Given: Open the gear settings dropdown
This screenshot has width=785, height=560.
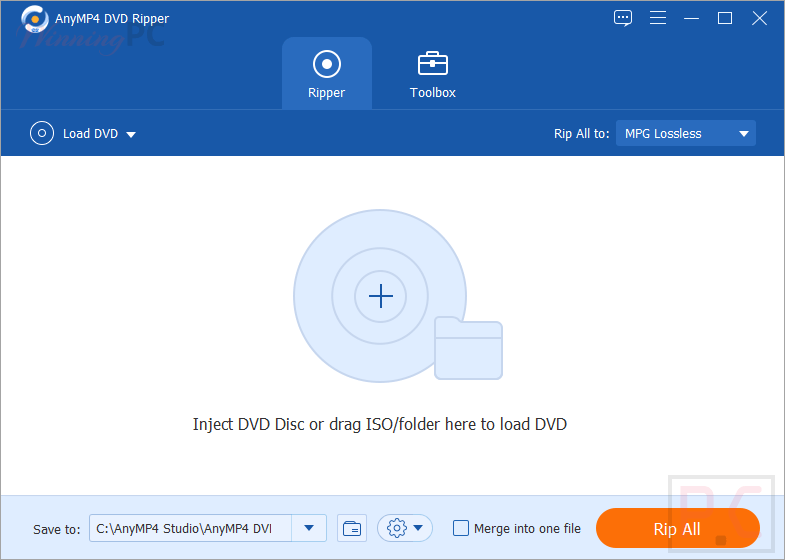Looking at the screenshot, I should pyautogui.click(x=405, y=528).
